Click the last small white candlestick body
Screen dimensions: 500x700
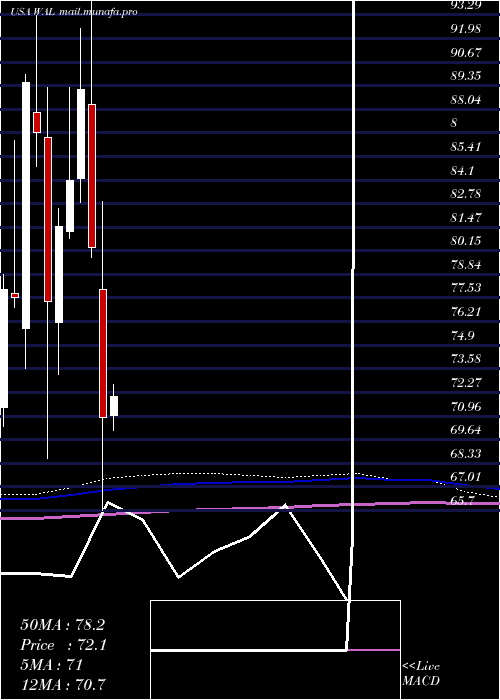[x=114, y=406]
